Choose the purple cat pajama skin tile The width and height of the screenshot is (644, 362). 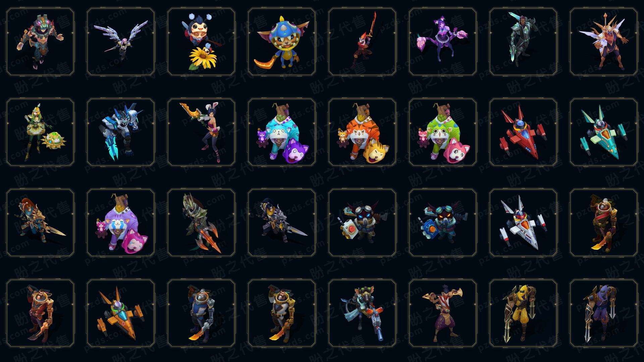[121, 223]
